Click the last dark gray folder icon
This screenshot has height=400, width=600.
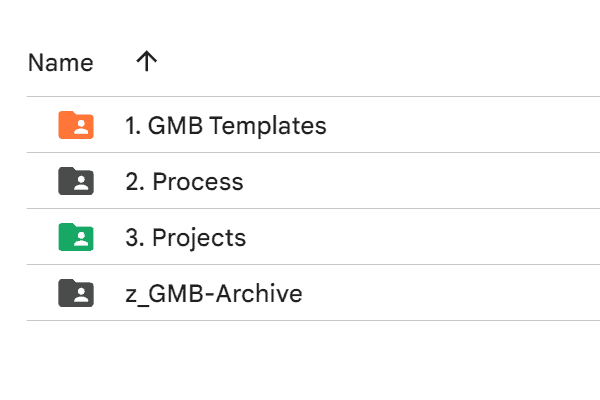pos(76,293)
